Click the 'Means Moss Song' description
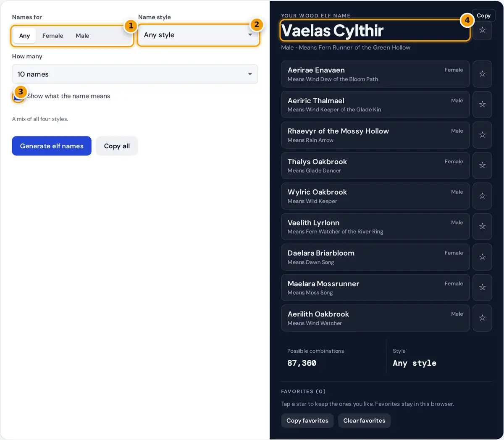The height and width of the screenshot is (440, 504). coord(310,293)
